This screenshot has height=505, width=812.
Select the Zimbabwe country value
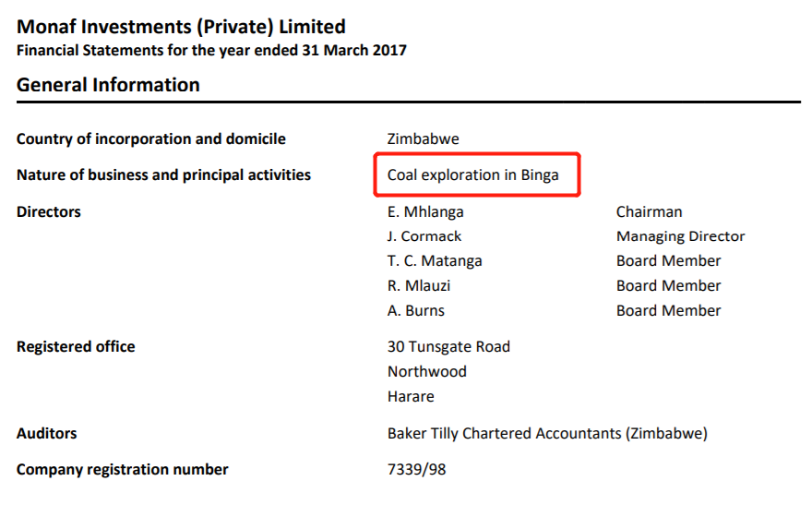[x=424, y=138]
